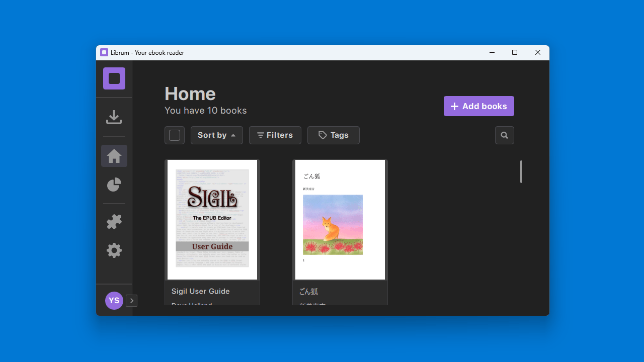
Task: Open the Sort by dropdown
Action: pos(217,135)
